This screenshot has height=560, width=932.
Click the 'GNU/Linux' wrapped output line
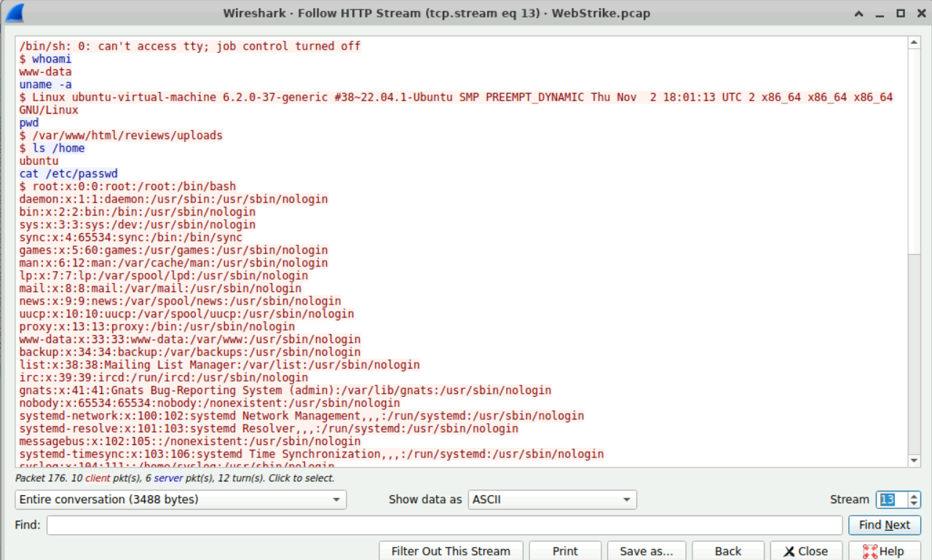[49, 110]
